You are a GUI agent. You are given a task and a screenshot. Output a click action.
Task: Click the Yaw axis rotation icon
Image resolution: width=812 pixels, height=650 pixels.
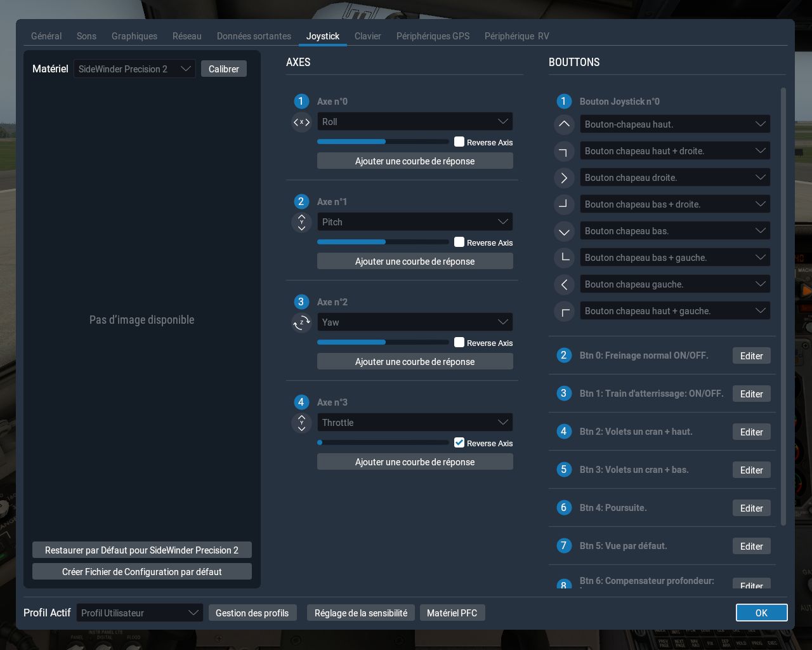coord(301,322)
